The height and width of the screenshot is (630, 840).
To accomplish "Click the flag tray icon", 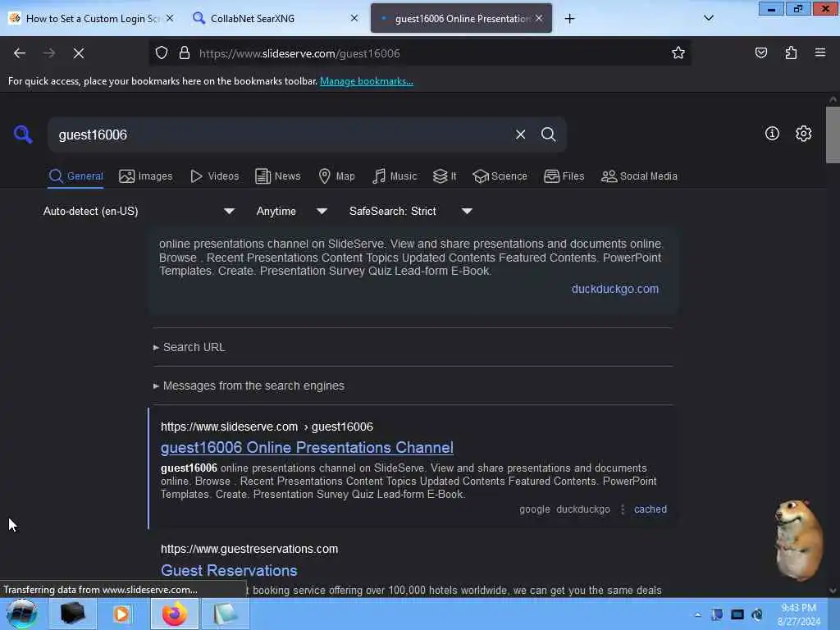I will click(x=717, y=614).
